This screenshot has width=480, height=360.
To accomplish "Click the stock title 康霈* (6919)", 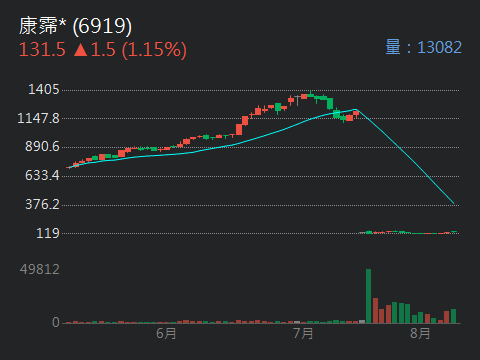I will pos(75,26).
